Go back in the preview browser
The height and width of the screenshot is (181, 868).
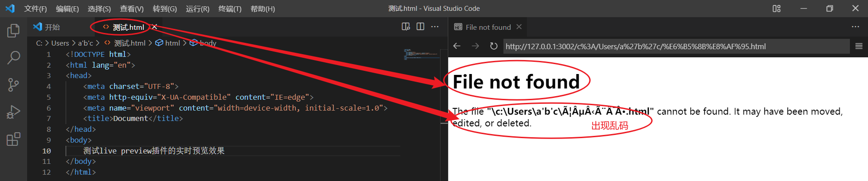click(x=457, y=46)
